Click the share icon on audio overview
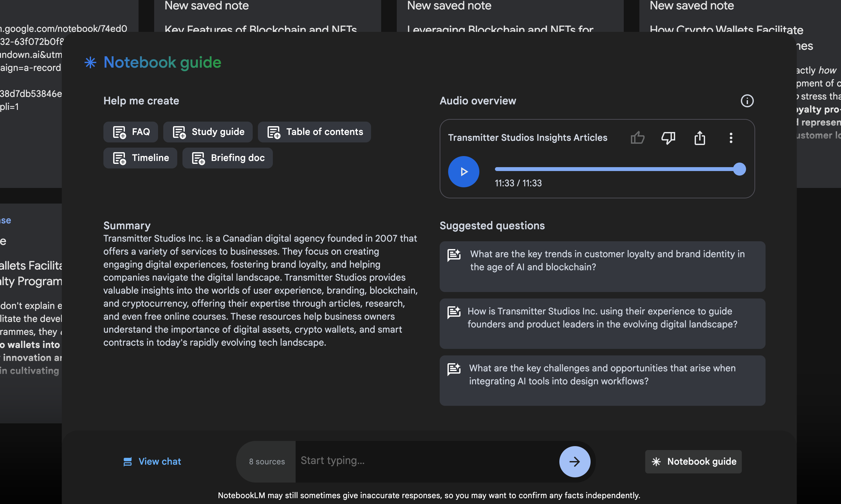The width and height of the screenshot is (841, 504). tap(700, 137)
